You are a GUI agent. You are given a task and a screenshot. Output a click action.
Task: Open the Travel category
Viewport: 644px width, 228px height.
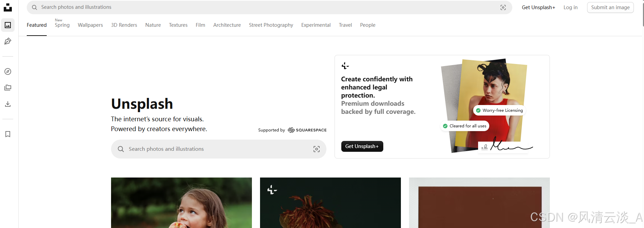(345, 25)
